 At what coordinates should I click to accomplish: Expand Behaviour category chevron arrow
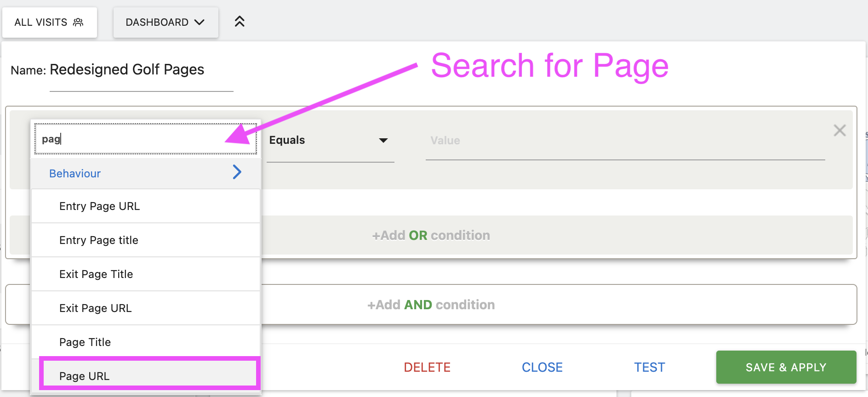click(237, 172)
